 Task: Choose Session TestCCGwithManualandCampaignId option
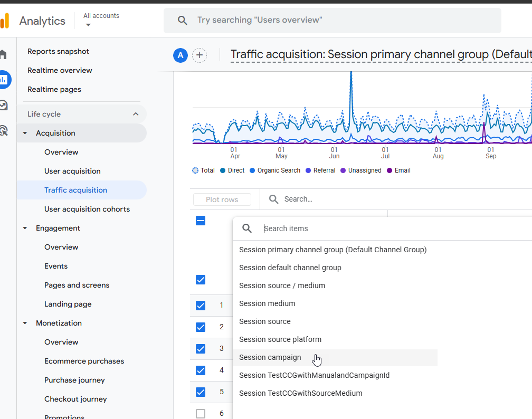pyautogui.click(x=314, y=376)
